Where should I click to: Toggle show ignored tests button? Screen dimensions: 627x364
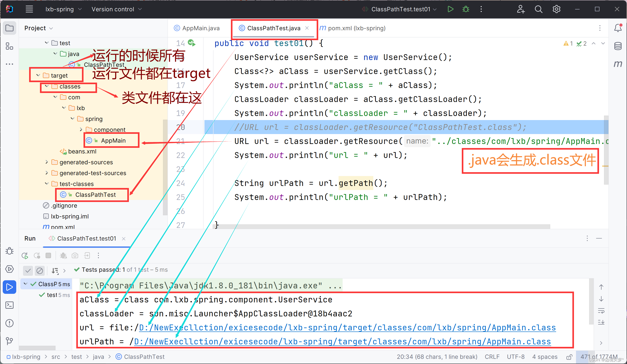click(39, 270)
